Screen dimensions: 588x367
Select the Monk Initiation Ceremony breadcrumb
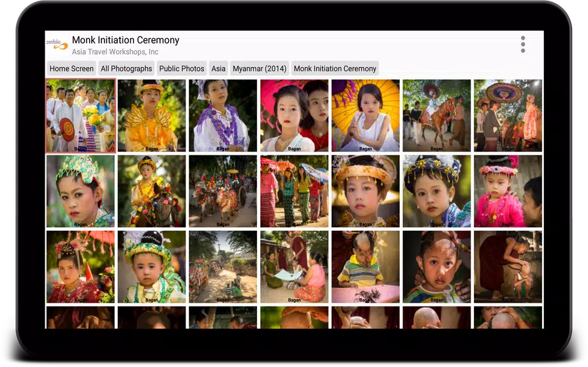335,68
